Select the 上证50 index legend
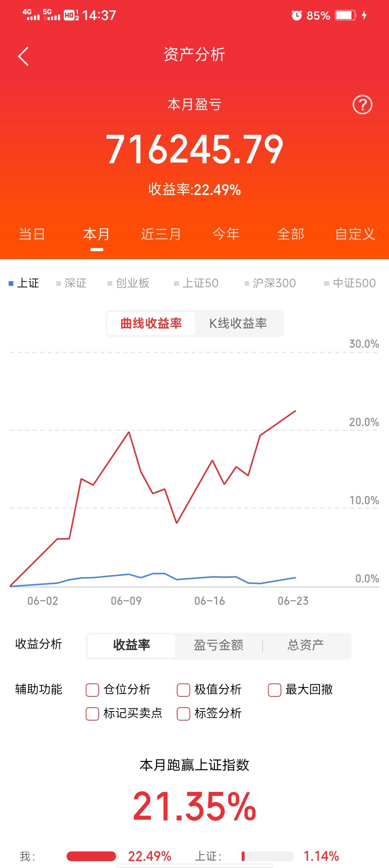 [198, 283]
